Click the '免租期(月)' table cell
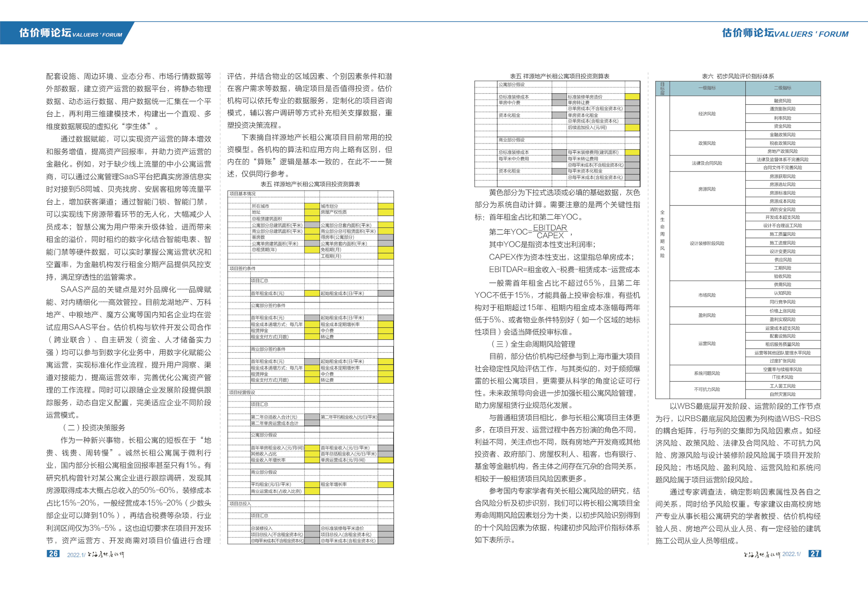This screenshot has height=593, width=868. point(348,250)
